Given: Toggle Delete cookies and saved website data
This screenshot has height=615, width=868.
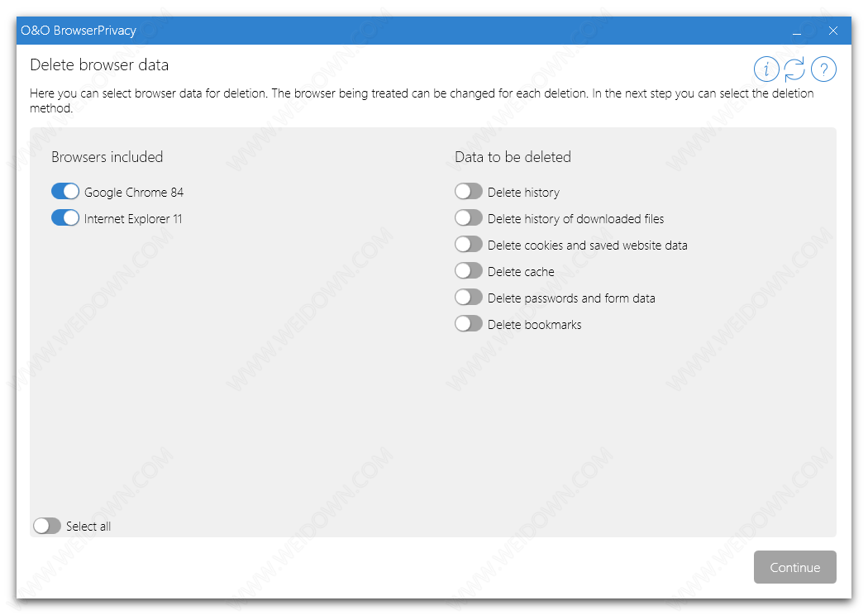Looking at the screenshot, I should 469,245.
